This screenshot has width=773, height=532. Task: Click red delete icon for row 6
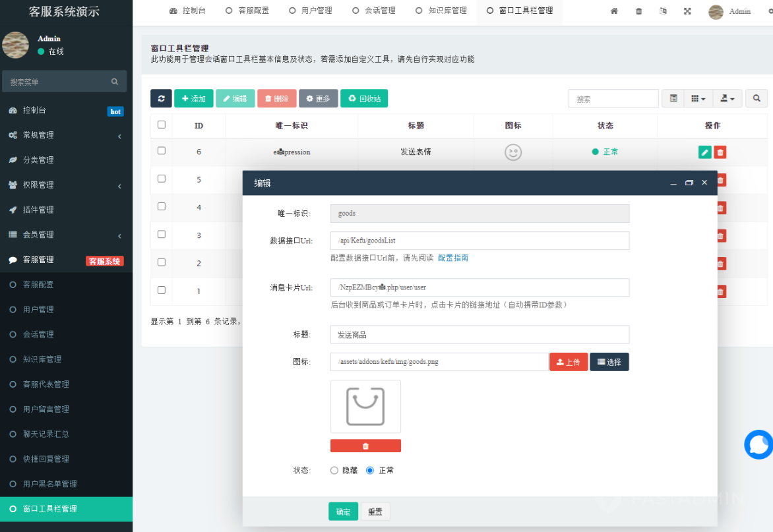tap(720, 152)
